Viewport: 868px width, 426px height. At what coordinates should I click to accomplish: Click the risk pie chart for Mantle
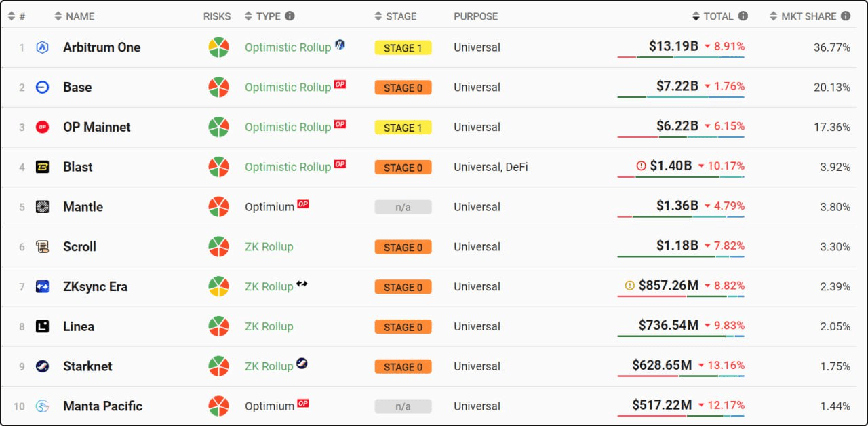tap(218, 207)
